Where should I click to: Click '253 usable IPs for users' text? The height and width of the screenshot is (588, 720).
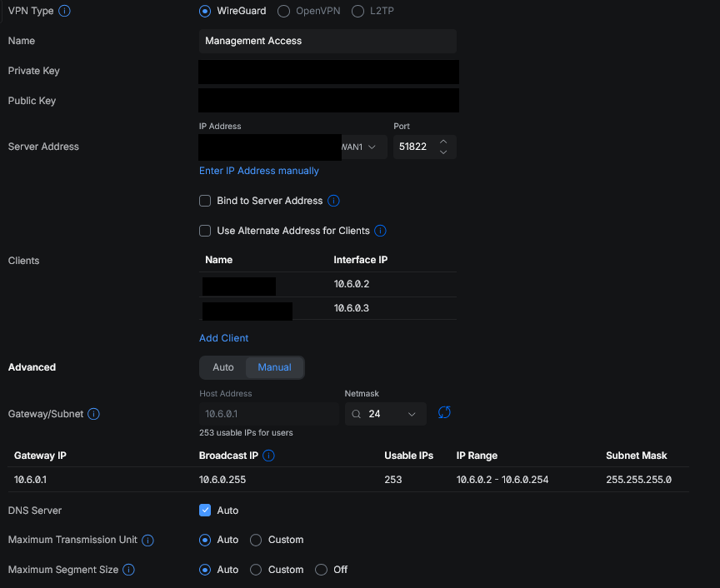pyautogui.click(x=246, y=432)
